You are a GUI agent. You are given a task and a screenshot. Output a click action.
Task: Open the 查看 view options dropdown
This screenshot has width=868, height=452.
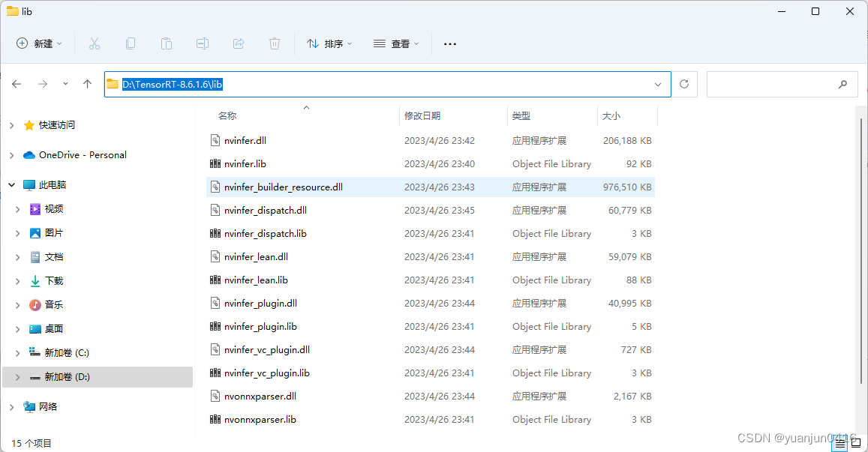(x=396, y=43)
